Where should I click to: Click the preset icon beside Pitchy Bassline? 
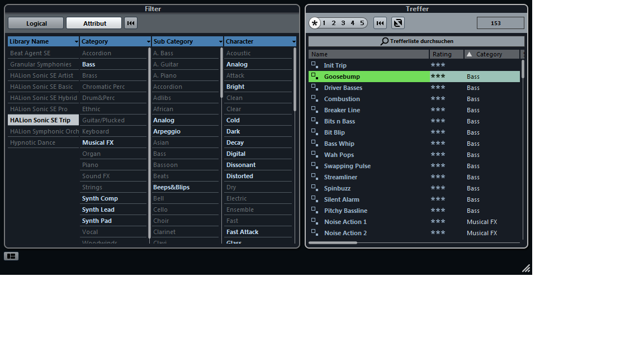(x=315, y=210)
